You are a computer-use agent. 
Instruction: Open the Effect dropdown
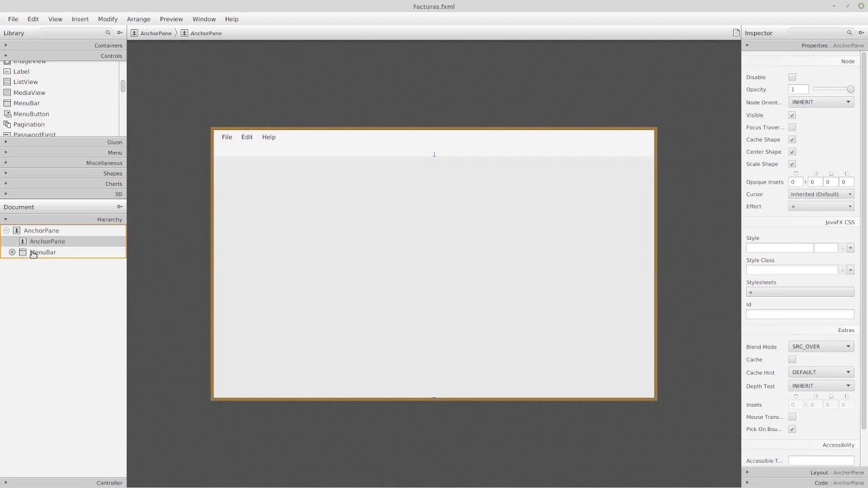[x=821, y=207]
